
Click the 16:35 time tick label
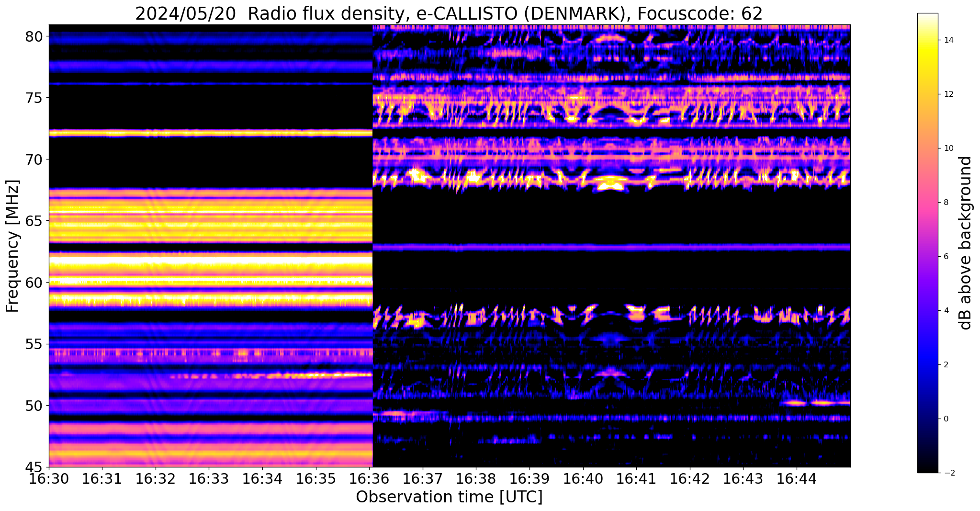(315, 478)
